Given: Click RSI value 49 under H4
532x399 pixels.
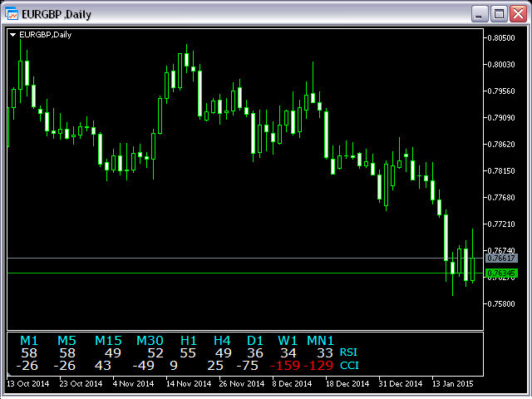Looking at the screenshot, I should 224,353.
